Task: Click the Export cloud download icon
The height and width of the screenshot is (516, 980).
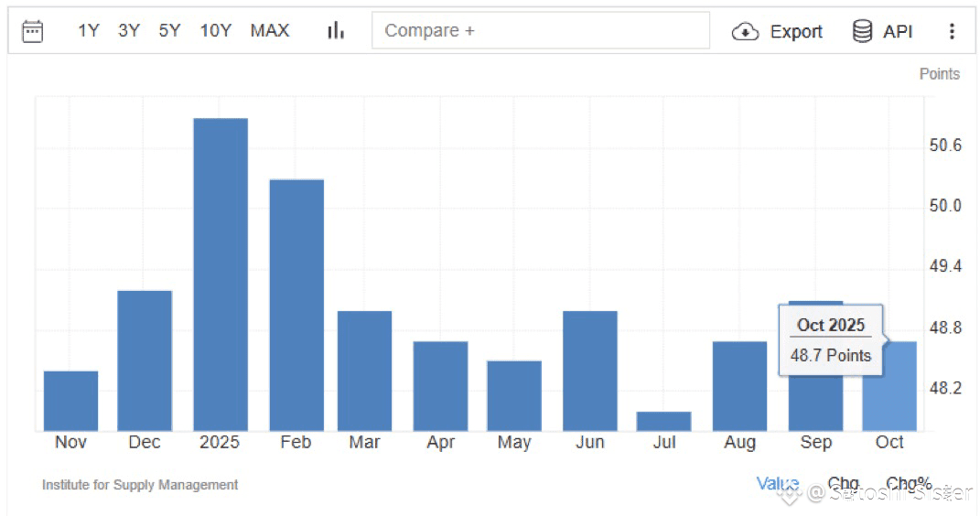Action: [745, 31]
